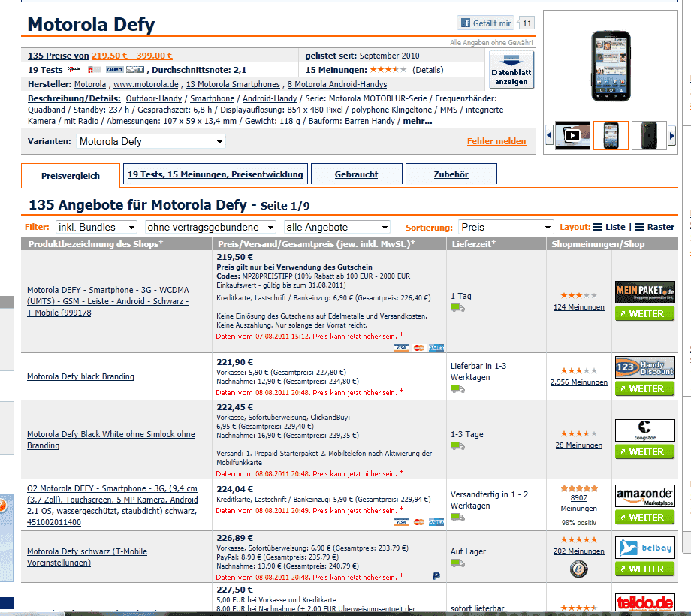Open 'Motorola Defy Black White ohne Simlock' offer

[x=111, y=439]
